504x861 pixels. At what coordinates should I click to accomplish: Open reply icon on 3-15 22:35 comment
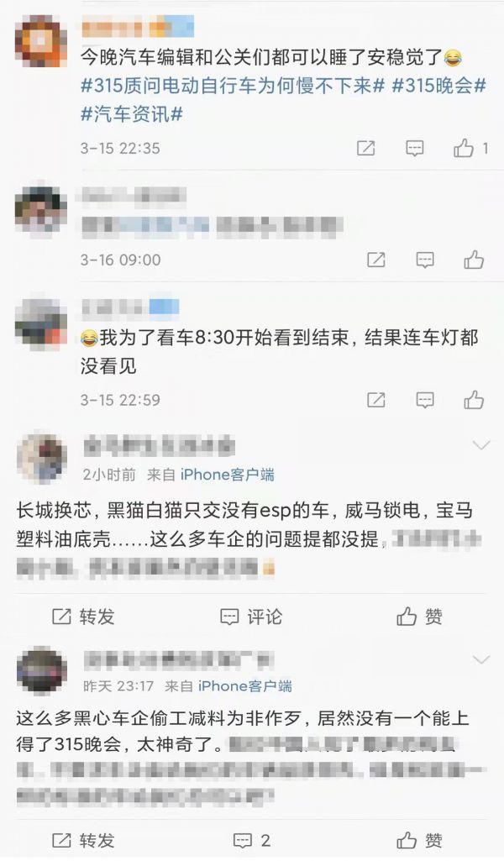pos(414,148)
